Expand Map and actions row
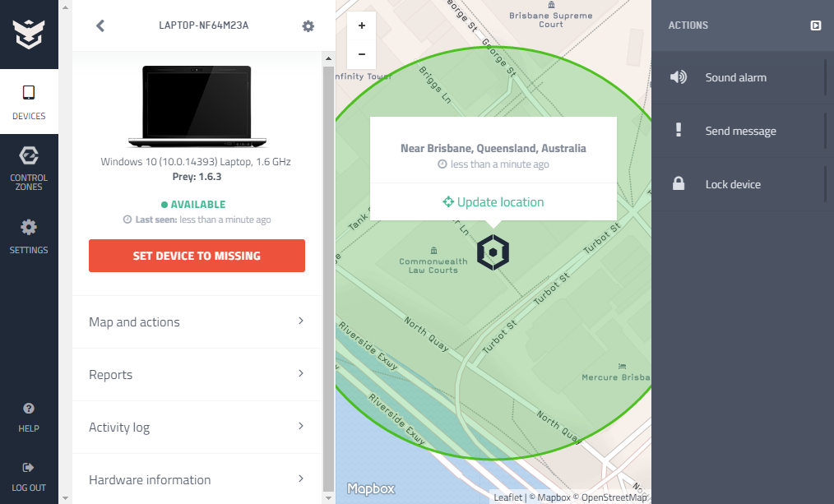 (x=197, y=321)
